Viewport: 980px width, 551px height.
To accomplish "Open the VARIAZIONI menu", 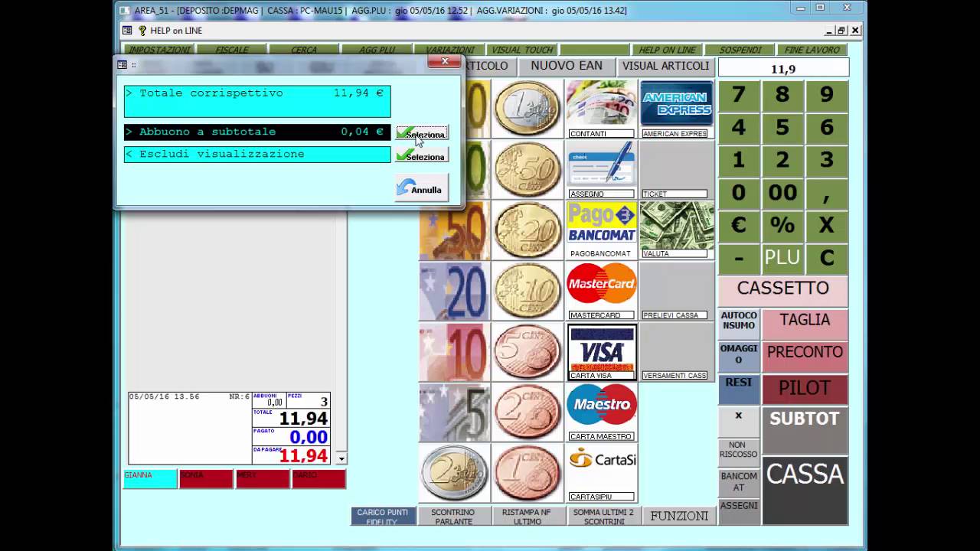I will 449,50.
